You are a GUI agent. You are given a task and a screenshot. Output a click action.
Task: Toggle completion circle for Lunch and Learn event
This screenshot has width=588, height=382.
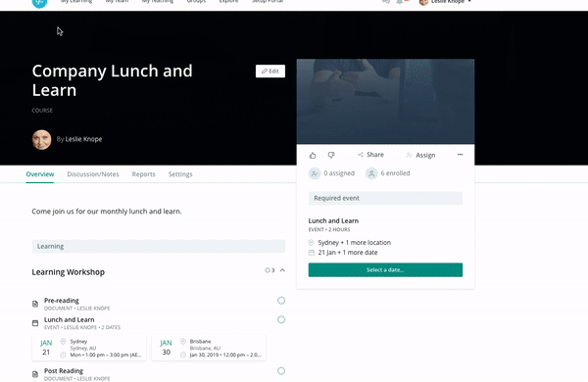point(281,319)
